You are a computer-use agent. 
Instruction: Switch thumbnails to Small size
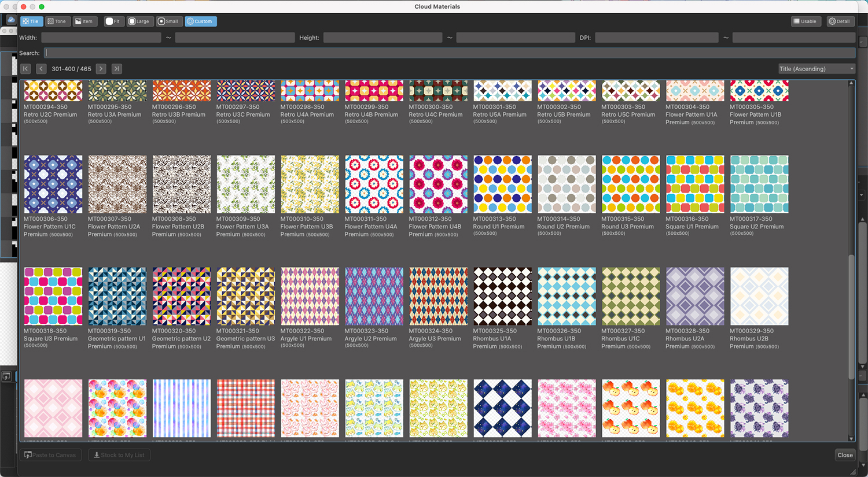(168, 21)
